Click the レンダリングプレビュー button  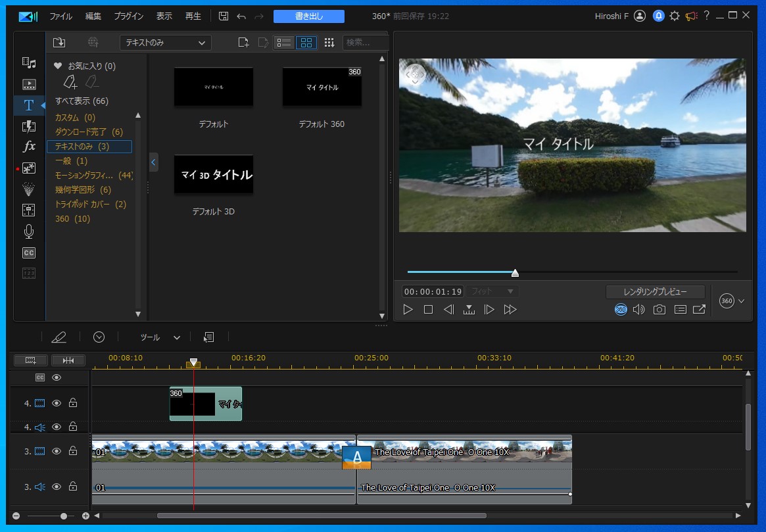[655, 291]
